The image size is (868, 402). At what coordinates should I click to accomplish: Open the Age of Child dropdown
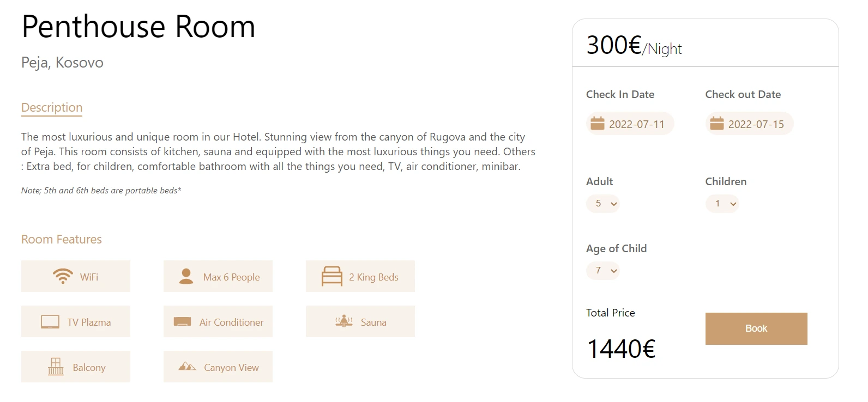(603, 271)
